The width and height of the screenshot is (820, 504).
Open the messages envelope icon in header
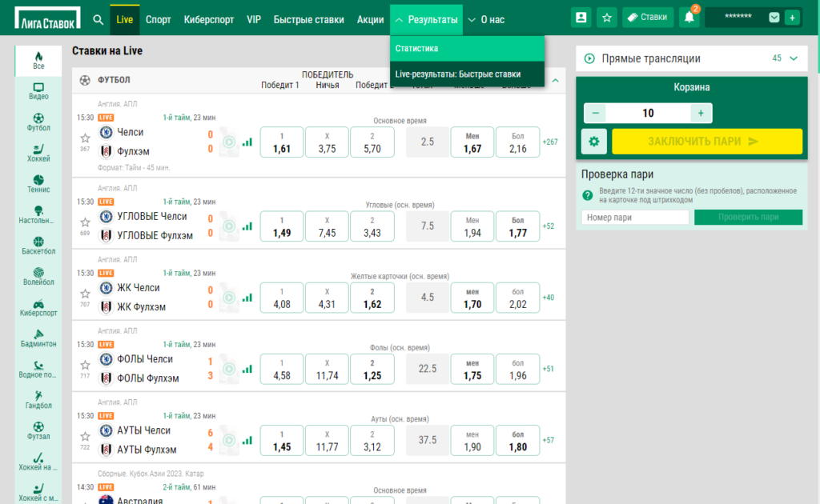[774, 18]
